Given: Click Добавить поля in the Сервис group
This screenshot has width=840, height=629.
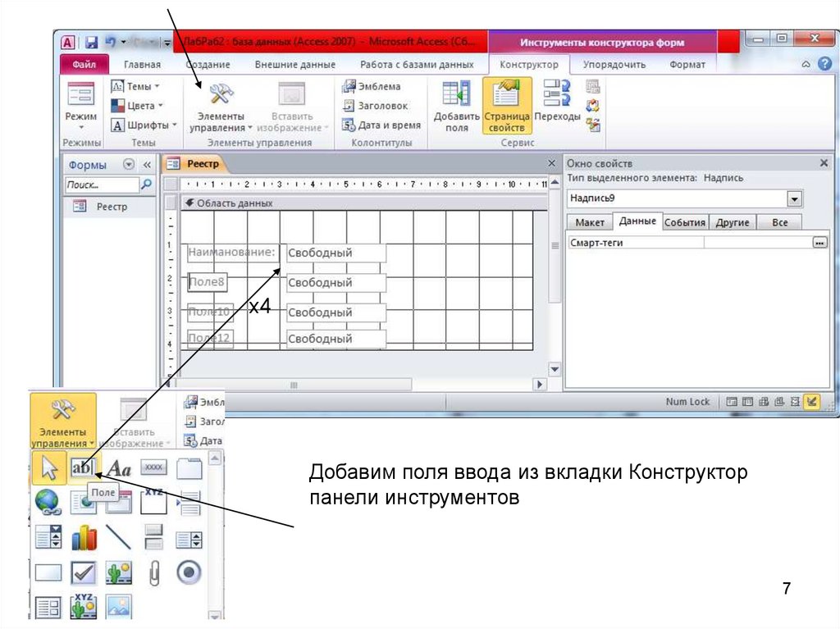Looking at the screenshot, I should (456, 106).
